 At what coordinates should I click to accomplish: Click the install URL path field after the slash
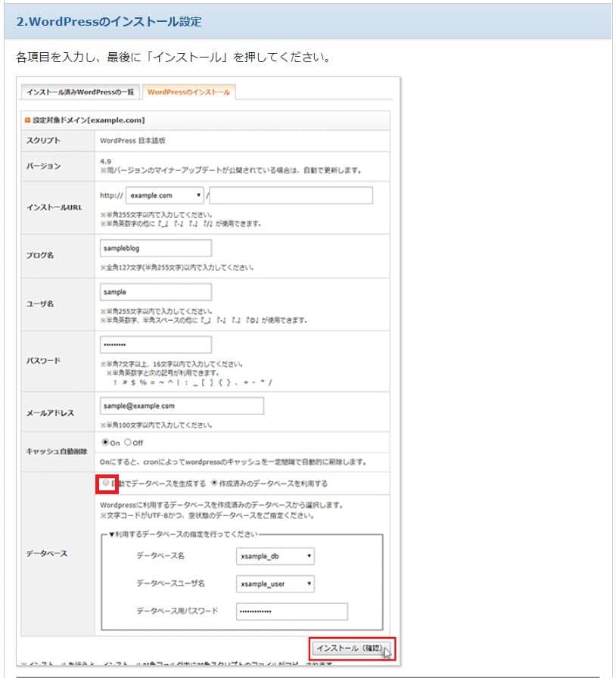click(293, 195)
